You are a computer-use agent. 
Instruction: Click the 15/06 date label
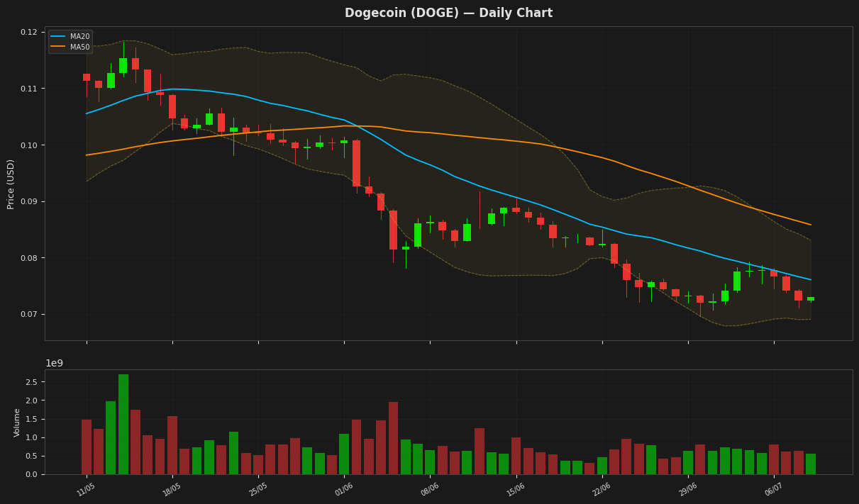[x=516, y=489]
